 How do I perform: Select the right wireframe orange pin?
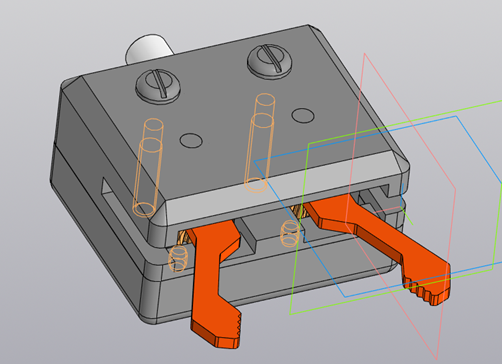[260, 143]
